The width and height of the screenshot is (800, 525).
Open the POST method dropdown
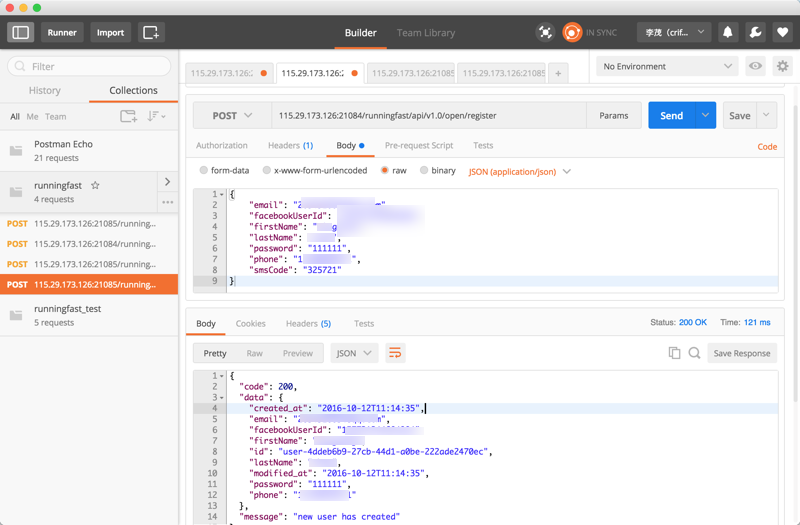231,115
